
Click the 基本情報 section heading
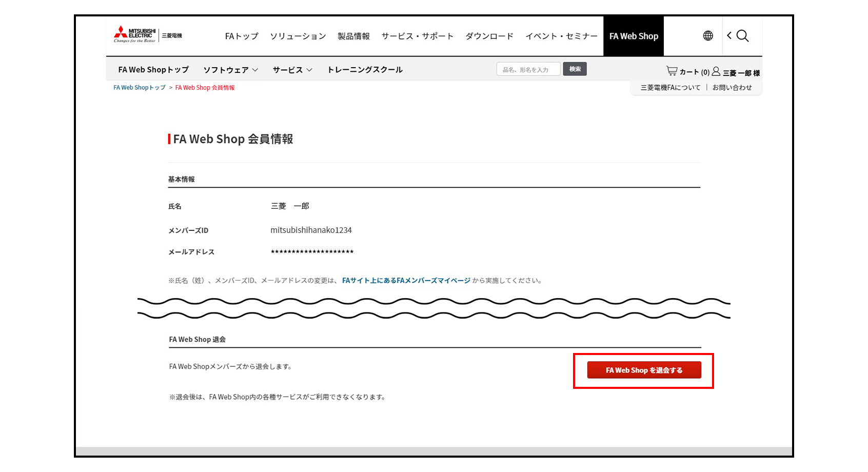click(x=182, y=179)
